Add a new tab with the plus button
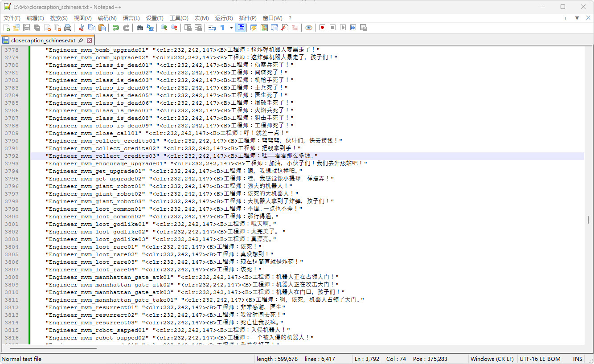 pyautogui.click(x=565, y=18)
